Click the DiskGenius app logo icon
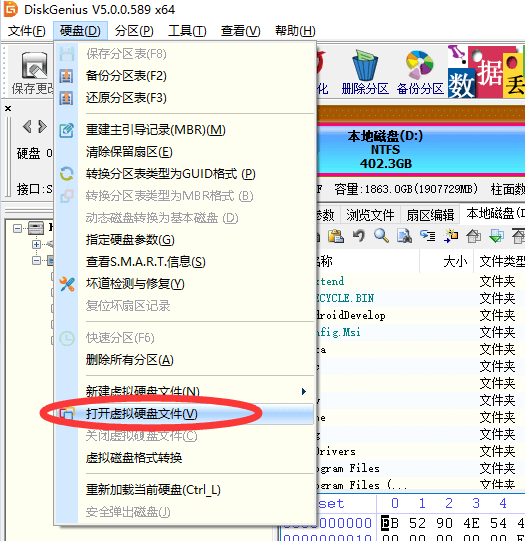 click(x=11, y=9)
